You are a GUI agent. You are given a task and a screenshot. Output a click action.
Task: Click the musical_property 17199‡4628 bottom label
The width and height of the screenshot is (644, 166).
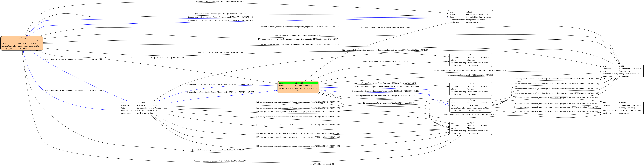(x=220, y=161)
